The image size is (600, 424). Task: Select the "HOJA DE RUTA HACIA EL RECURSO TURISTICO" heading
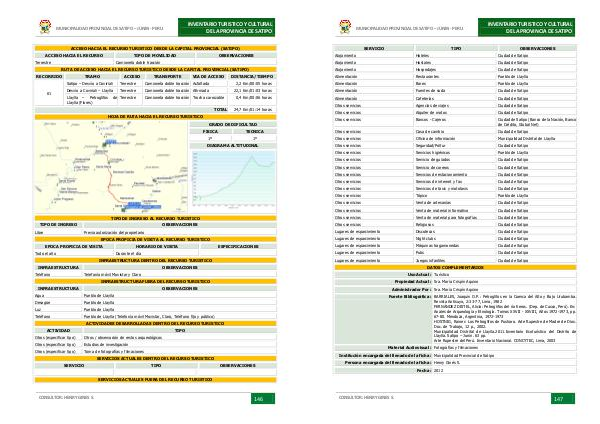155,117
